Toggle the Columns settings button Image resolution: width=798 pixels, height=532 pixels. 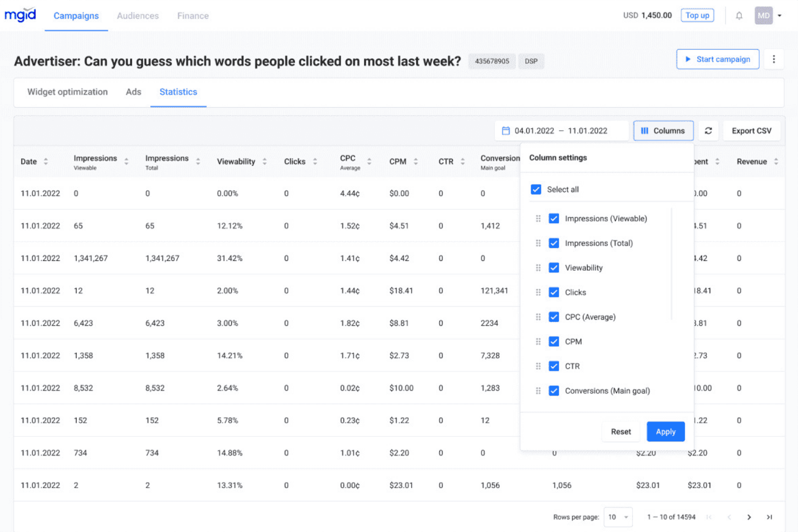(663, 130)
